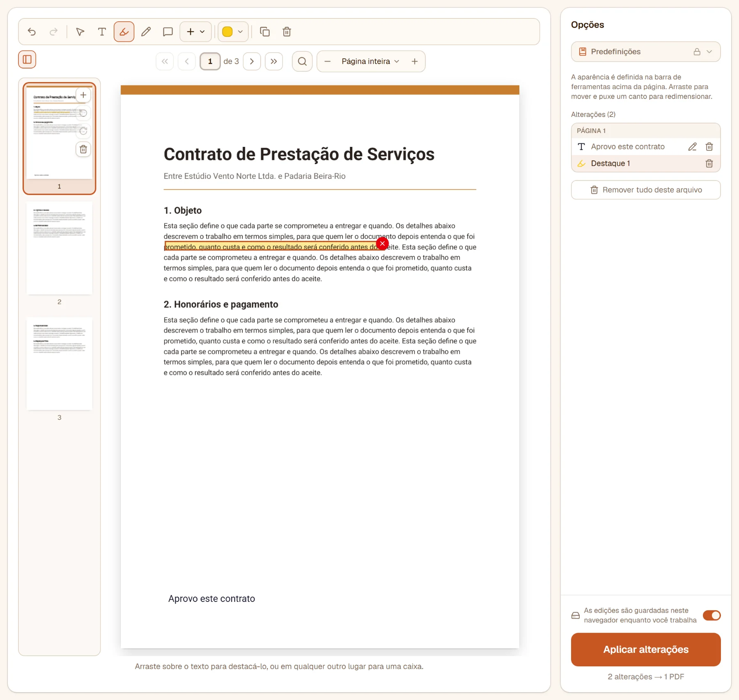This screenshot has height=700, width=739.
Task: Open the add element dropdown
Action: pos(195,32)
